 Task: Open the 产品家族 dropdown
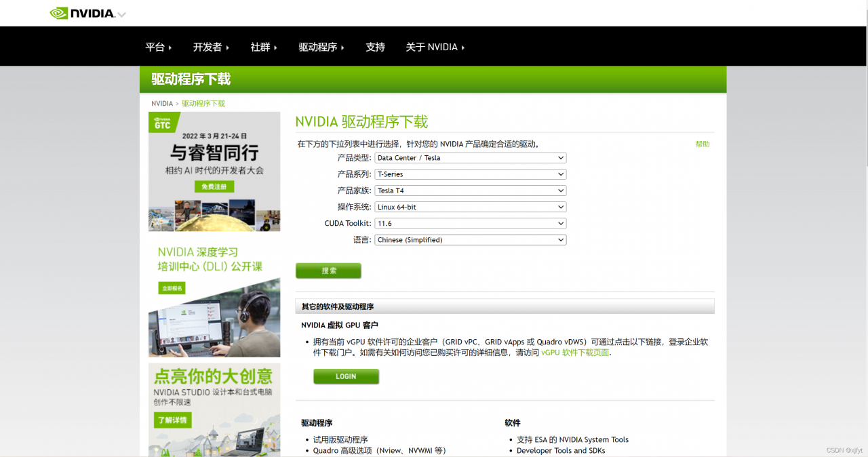coord(471,191)
